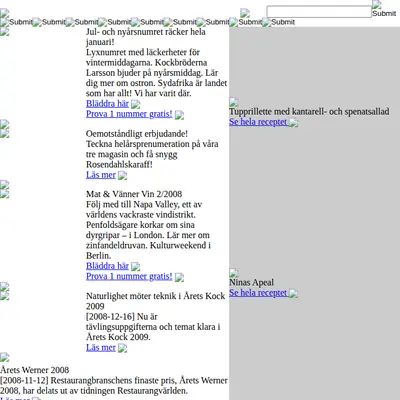Click heading Mat & Vänner Vin 2/2008
Image resolution: width=400 pixels, height=400 pixels.
[x=134, y=194]
